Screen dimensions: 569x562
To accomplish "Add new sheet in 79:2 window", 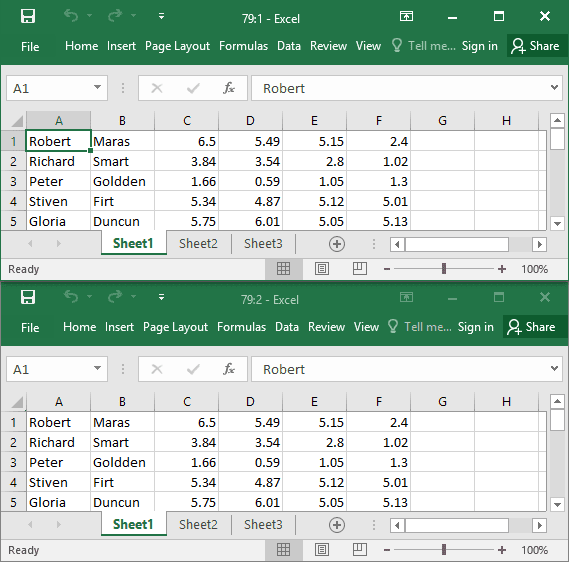I will point(337,525).
